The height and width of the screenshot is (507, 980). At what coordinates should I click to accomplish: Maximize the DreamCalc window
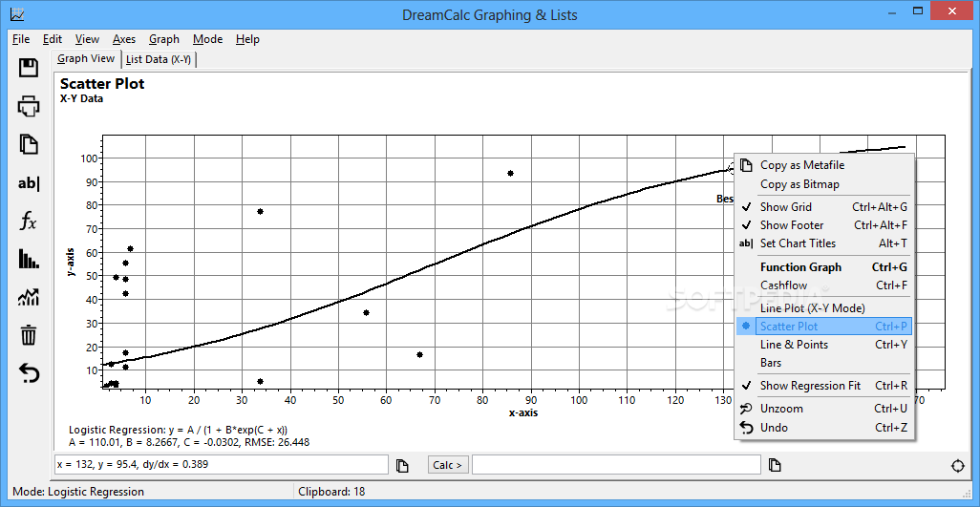tap(918, 11)
